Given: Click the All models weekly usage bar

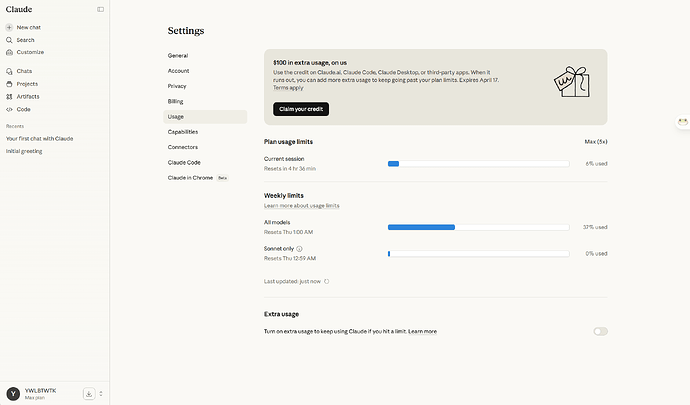Looking at the screenshot, I should pos(478,227).
